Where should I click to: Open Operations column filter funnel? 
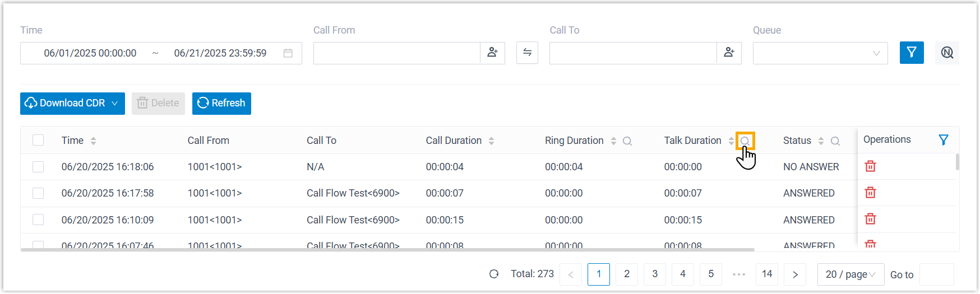[x=944, y=140]
